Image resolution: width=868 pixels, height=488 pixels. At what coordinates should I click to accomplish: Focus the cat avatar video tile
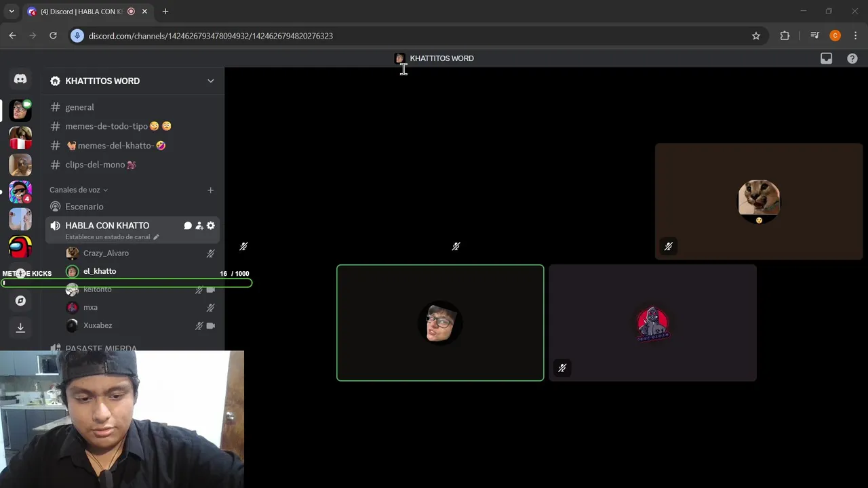pos(759,201)
